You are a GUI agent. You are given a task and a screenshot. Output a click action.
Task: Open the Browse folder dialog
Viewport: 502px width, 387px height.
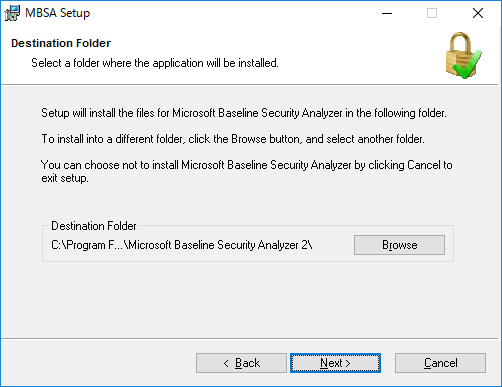(399, 245)
